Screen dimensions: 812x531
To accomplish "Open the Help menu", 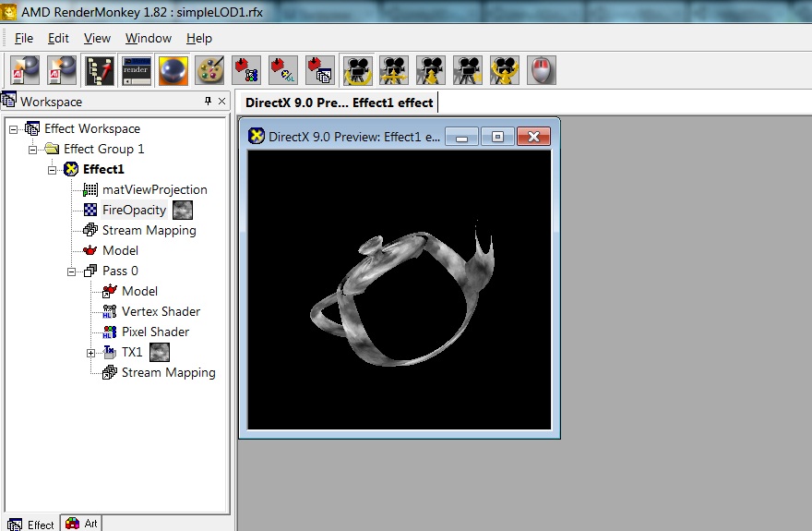I will 199,39.
